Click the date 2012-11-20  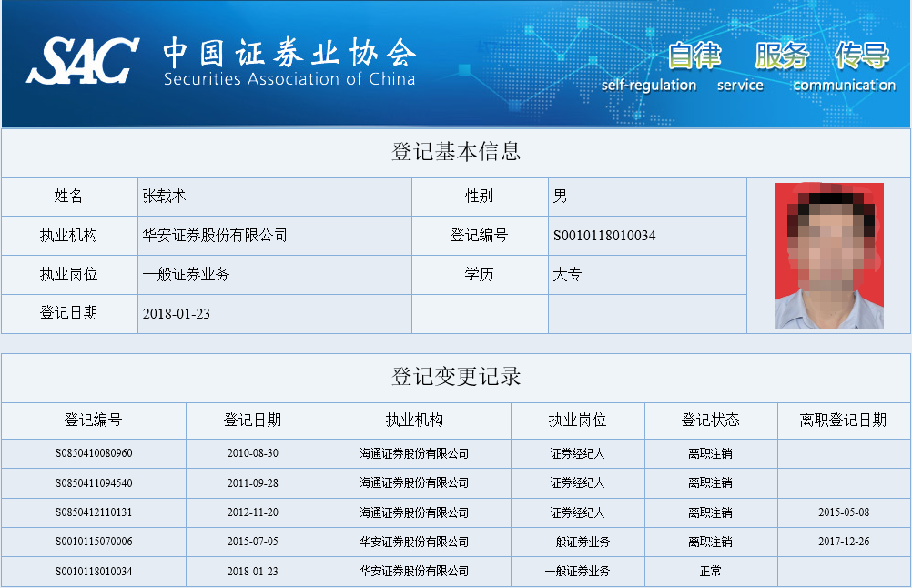tap(252, 512)
